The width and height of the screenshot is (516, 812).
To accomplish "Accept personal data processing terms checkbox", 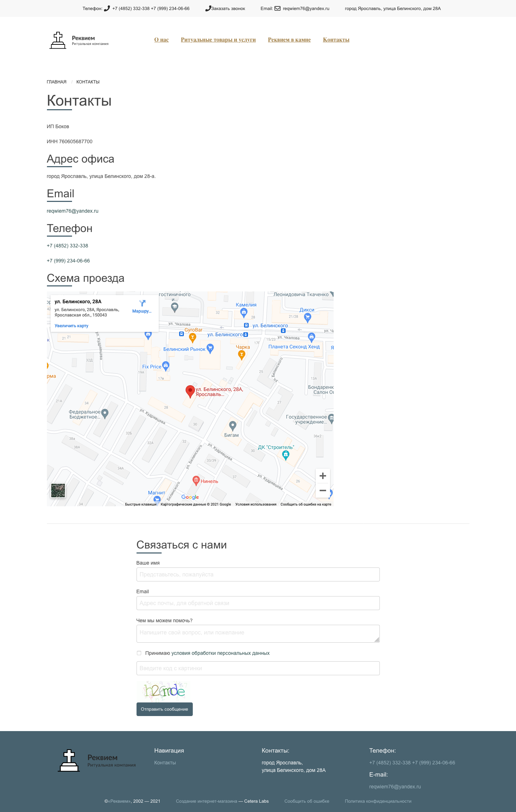I will point(139,653).
